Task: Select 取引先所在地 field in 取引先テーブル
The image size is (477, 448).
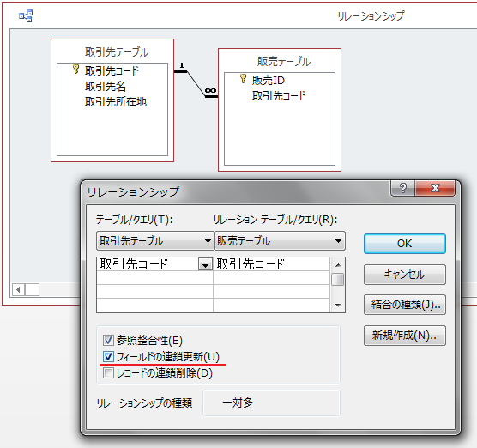Action: [x=116, y=101]
